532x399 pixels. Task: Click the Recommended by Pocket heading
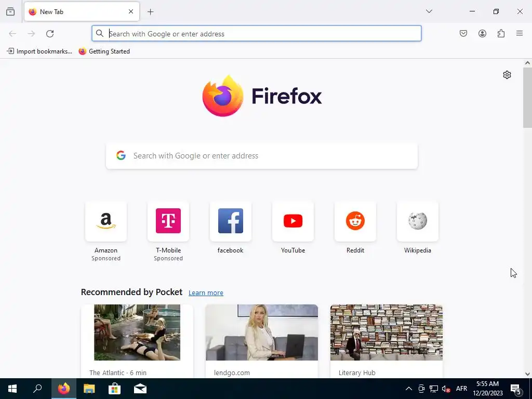pyautogui.click(x=131, y=292)
